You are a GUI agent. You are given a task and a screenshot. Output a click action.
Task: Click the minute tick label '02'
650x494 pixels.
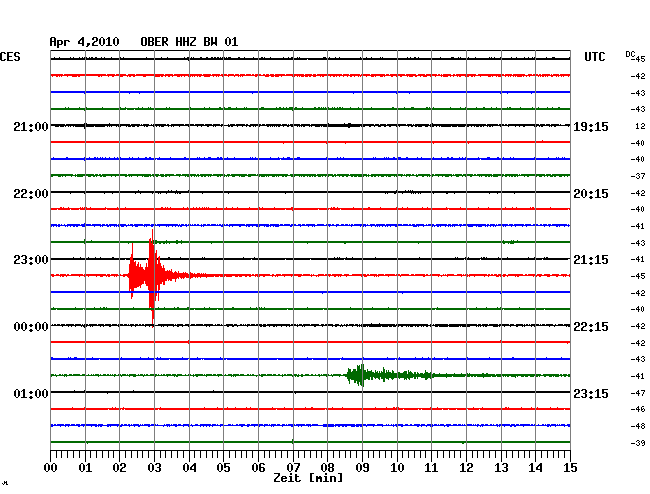(x=119, y=467)
